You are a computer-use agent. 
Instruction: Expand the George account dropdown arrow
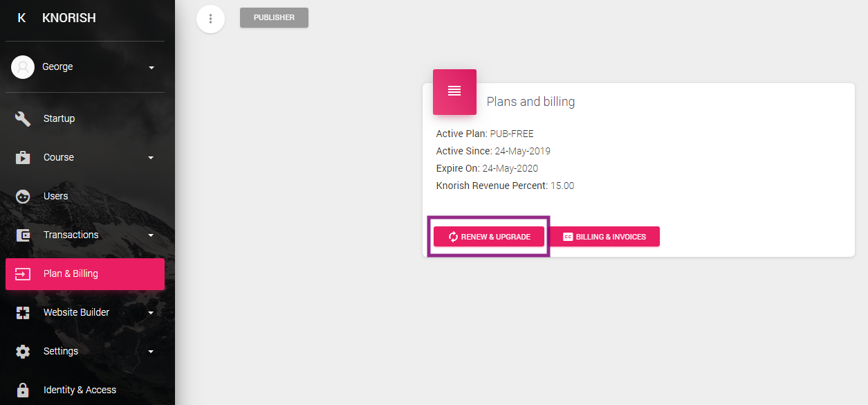(x=151, y=68)
